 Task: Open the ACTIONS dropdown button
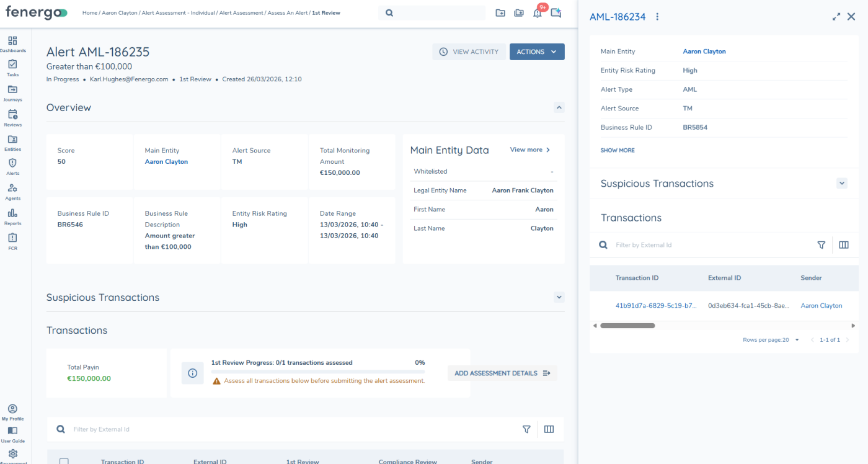536,52
